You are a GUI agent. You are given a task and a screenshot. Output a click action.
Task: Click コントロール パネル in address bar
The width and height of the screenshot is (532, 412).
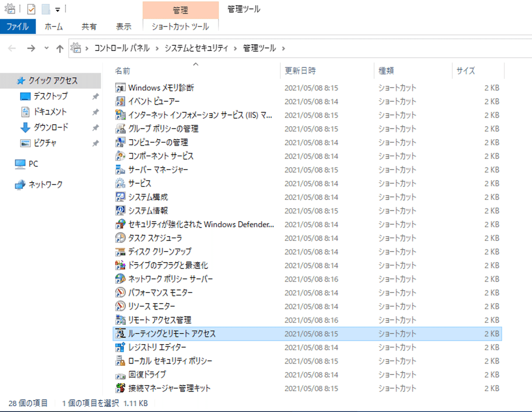click(122, 48)
